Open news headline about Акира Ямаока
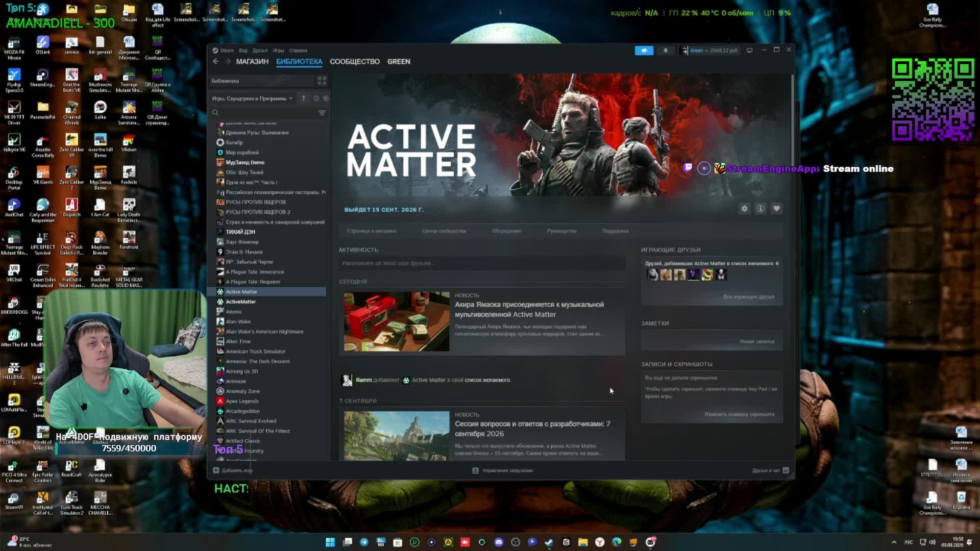 529,310
